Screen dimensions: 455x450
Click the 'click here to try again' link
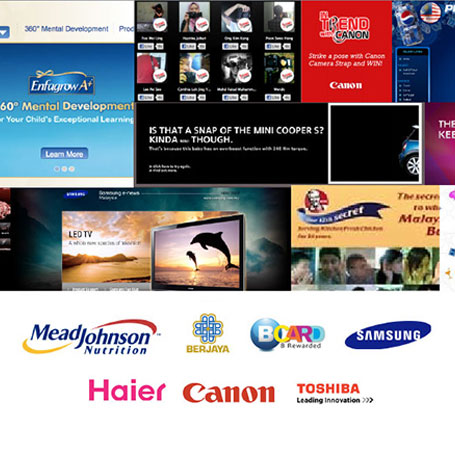[x=170, y=166]
